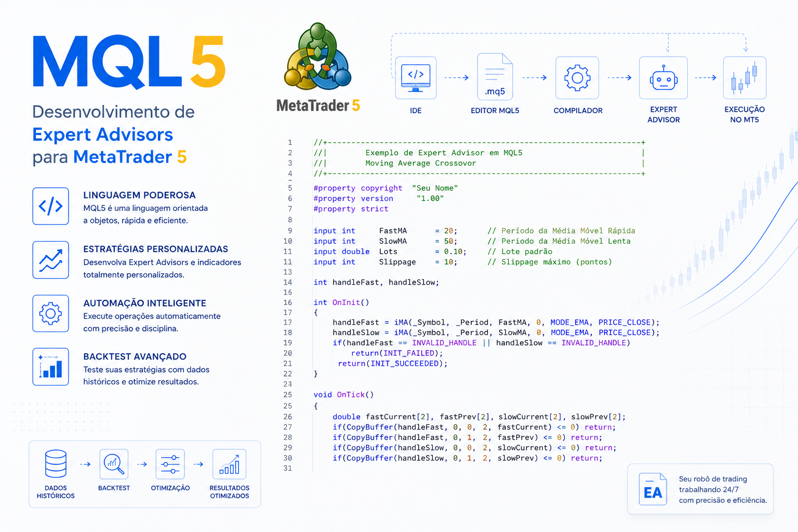Select the 'OTIMIZAÇÃO' label
The height and width of the screenshot is (532, 798).
tap(170, 488)
